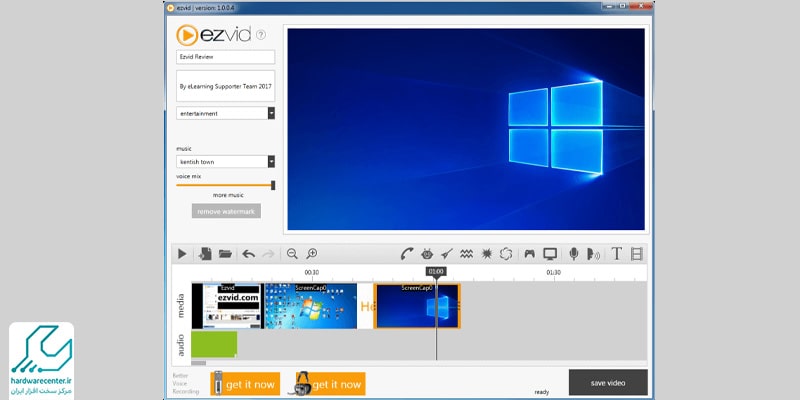Select the telephone handset voice effect icon
The image size is (800, 400).
click(407, 254)
